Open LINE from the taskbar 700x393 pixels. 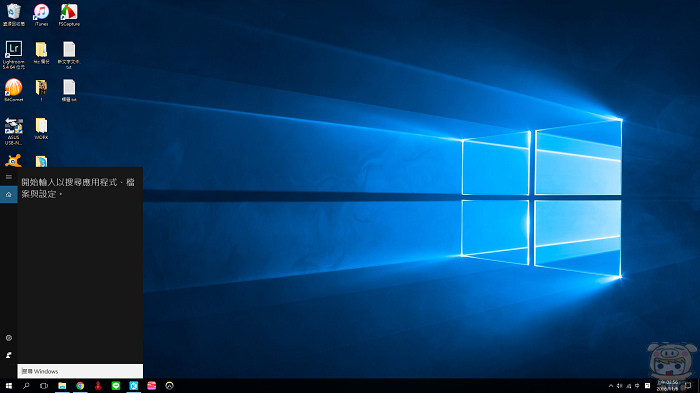pyautogui.click(x=116, y=385)
